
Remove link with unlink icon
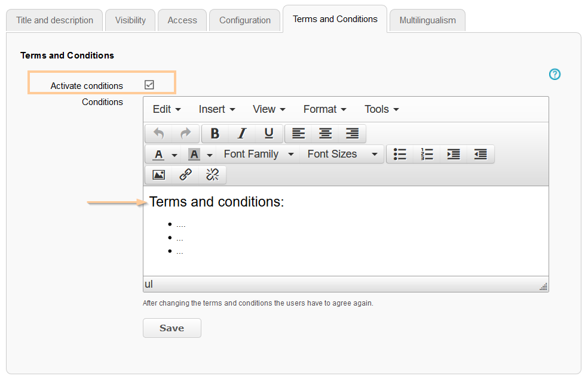(213, 175)
